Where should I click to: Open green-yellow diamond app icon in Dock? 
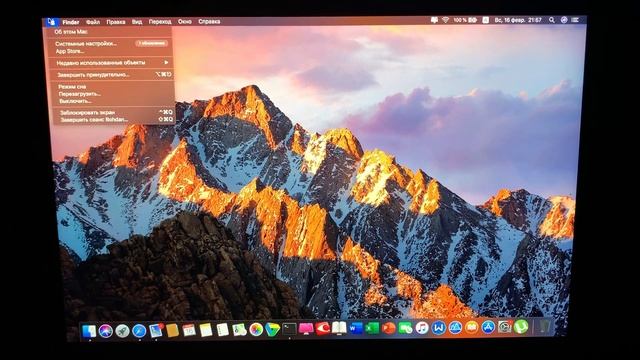272,329
